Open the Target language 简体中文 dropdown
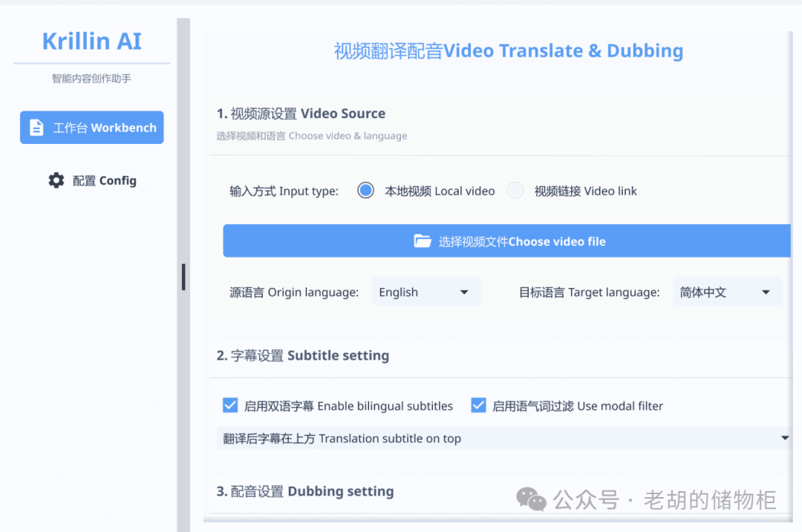The width and height of the screenshot is (802, 532). coord(727,292)
